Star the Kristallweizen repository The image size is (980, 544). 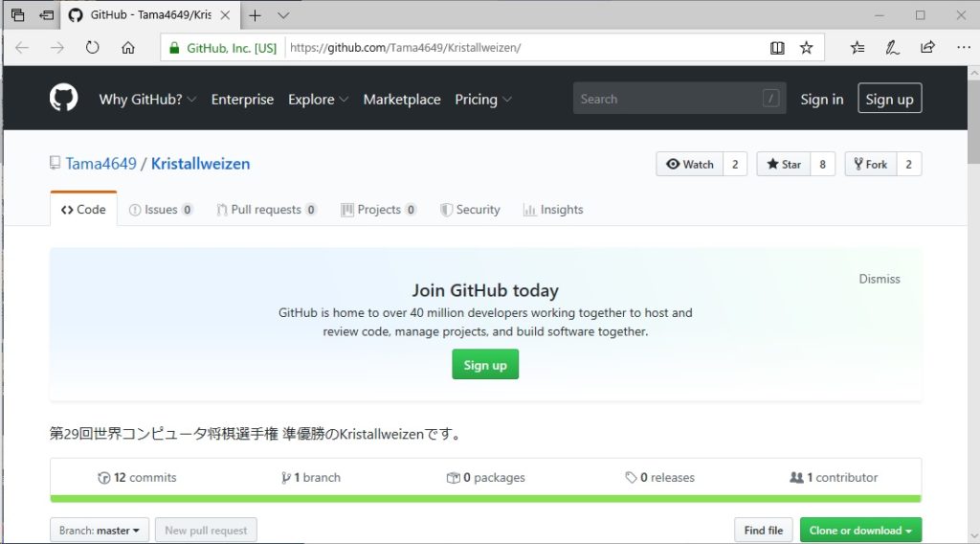pyautogui.click(x=784, y=164)
